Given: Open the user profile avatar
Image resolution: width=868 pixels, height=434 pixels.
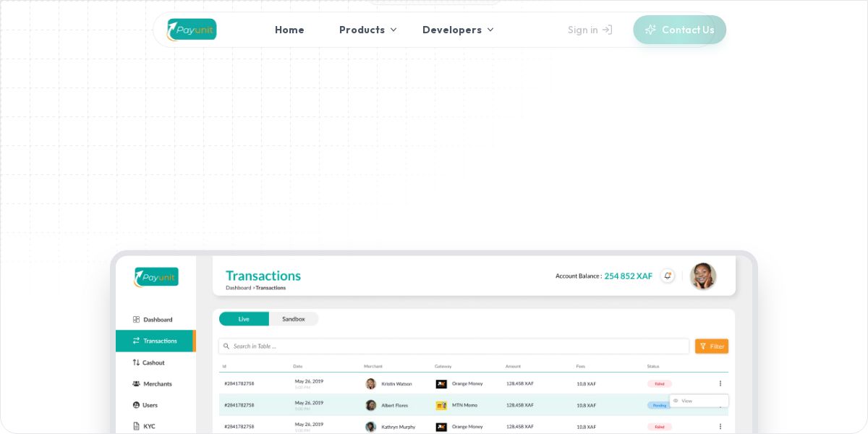Looking at the screenshot, I should [x=703, y=276].
